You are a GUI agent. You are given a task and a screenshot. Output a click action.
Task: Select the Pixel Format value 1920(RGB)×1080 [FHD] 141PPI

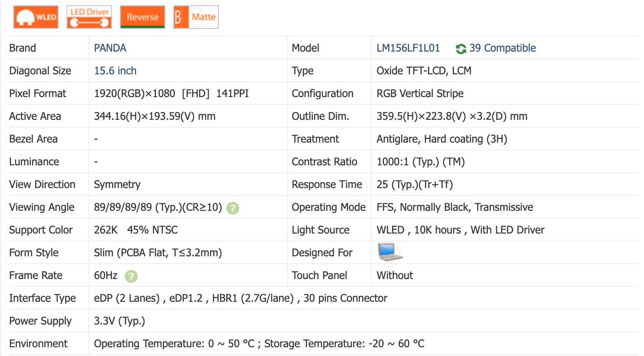171,94
